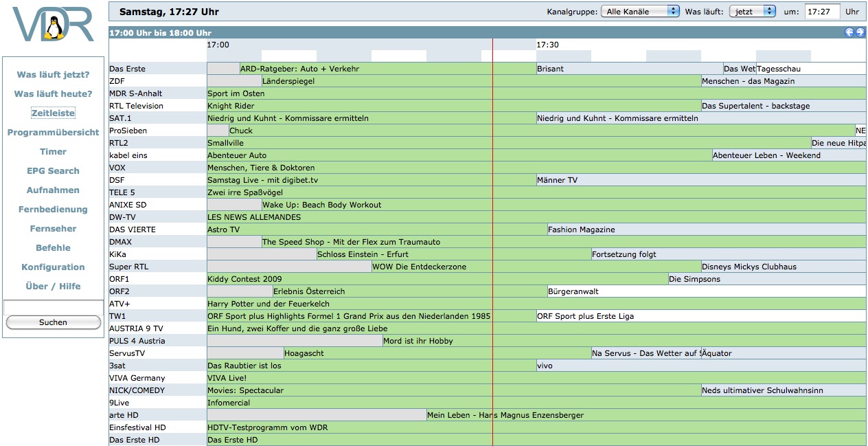Screen dimensions: 868x446
Task: Select Harry Potter und der Feuerkelch
Action: pyautogui.click(x=536, y=304)
